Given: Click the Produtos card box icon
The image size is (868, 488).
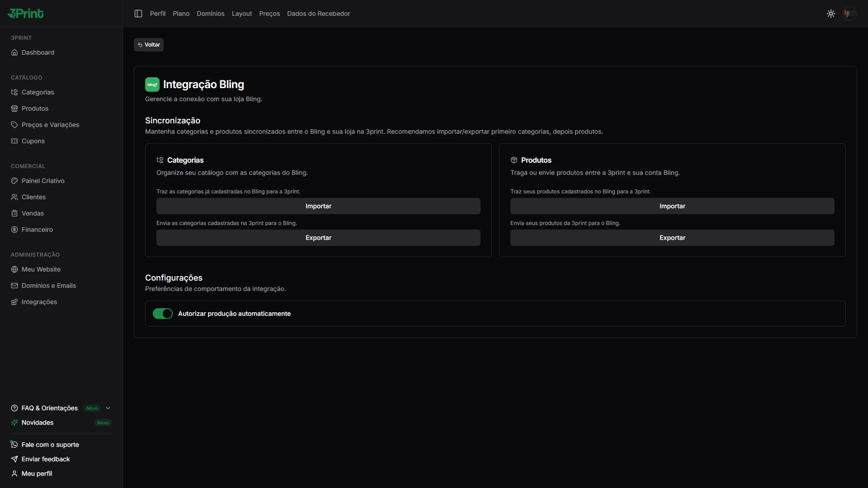Looking at the screenshot, I should click(x=514, y=160).
